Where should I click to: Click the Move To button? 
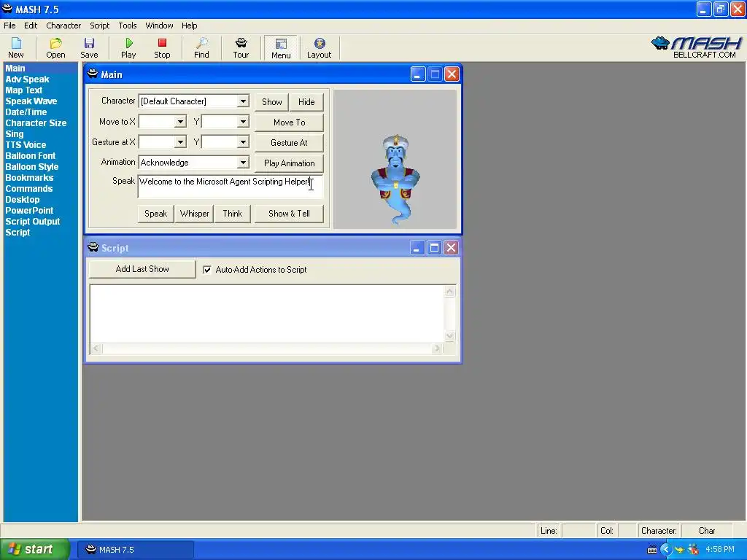click(x=289, y=122)
